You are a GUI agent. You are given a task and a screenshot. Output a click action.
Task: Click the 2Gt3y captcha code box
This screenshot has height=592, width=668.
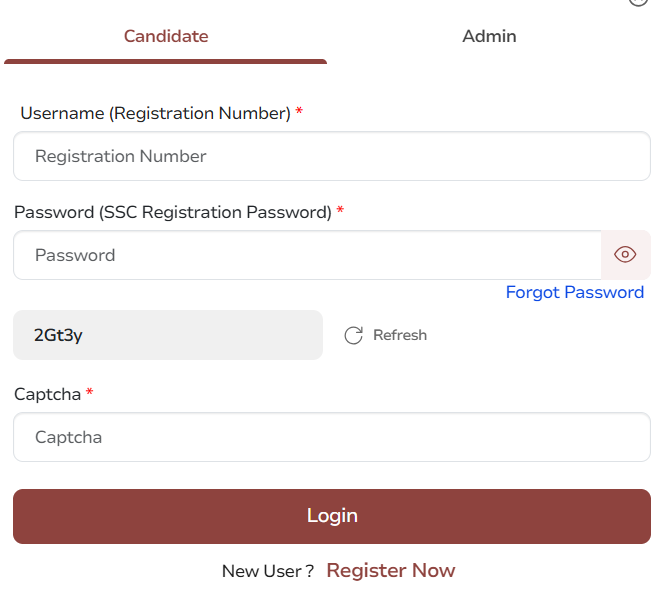coord(168,335)
